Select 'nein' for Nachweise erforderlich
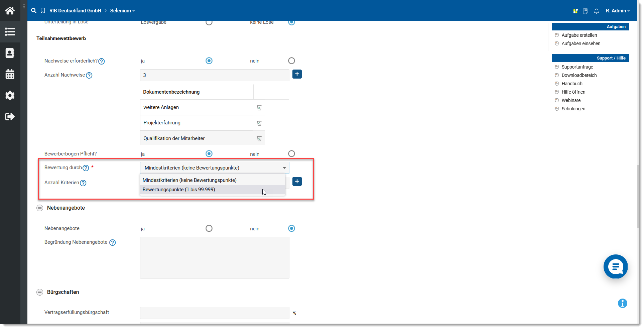 tap(291, 61)
